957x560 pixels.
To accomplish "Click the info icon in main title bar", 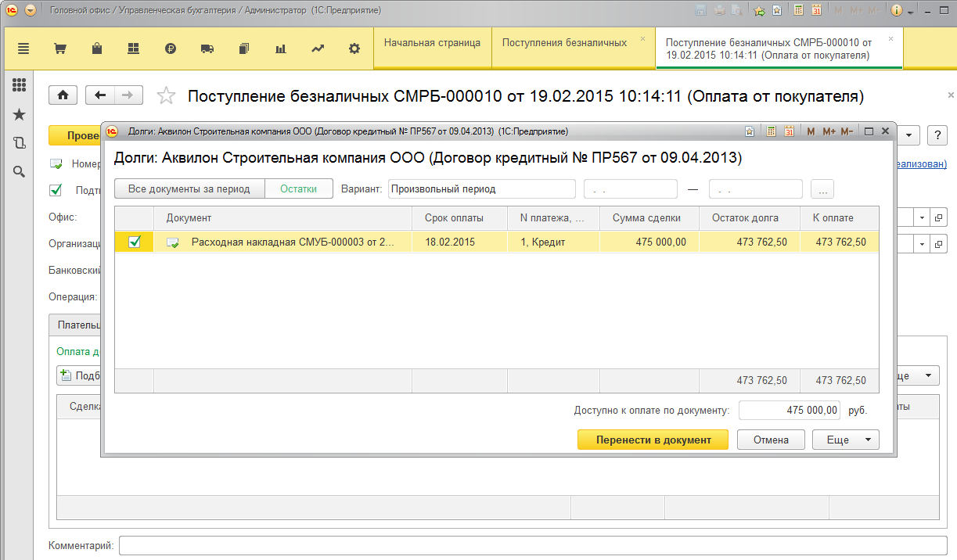I will (896, 11).
